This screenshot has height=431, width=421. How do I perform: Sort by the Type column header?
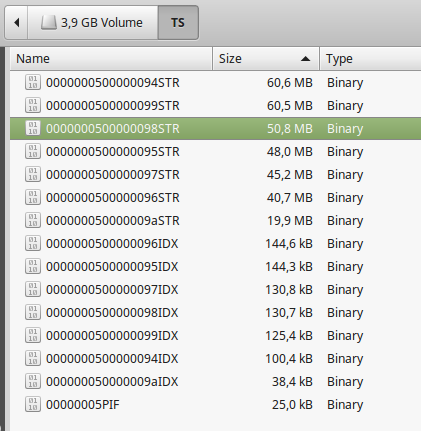click(370, 59)
